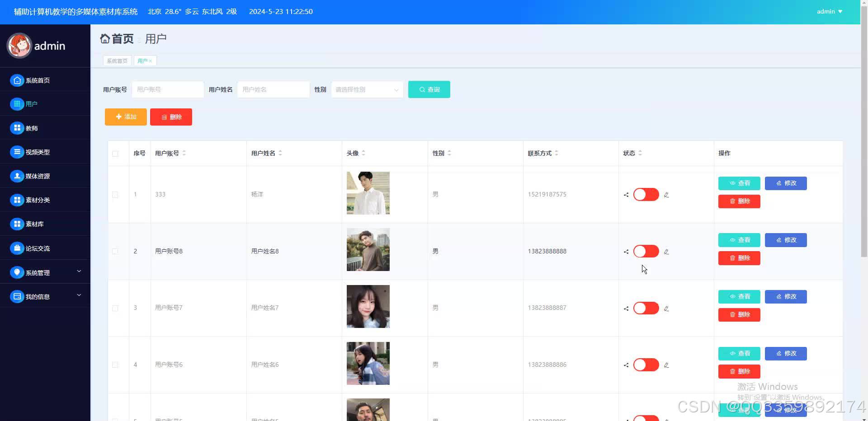Check the checkbox for 用户账号7 row
Screen dimensions: 868x421
[x=115, y=308]
